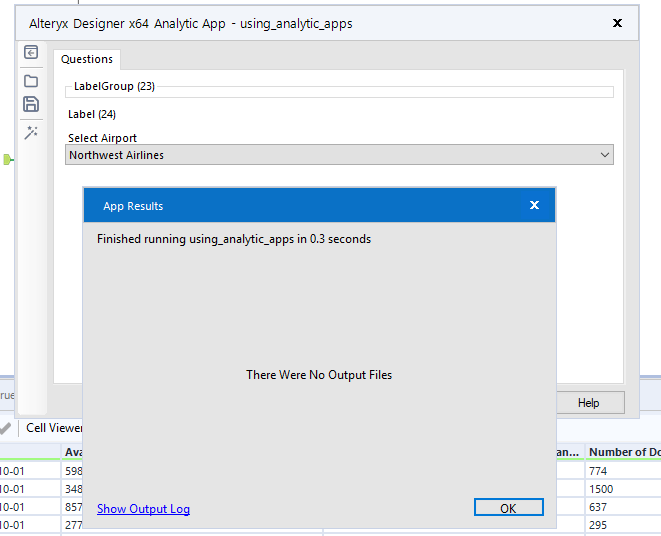Select the Number of Do... column header
Screen dimensions: 661x536
click(624, 452)
